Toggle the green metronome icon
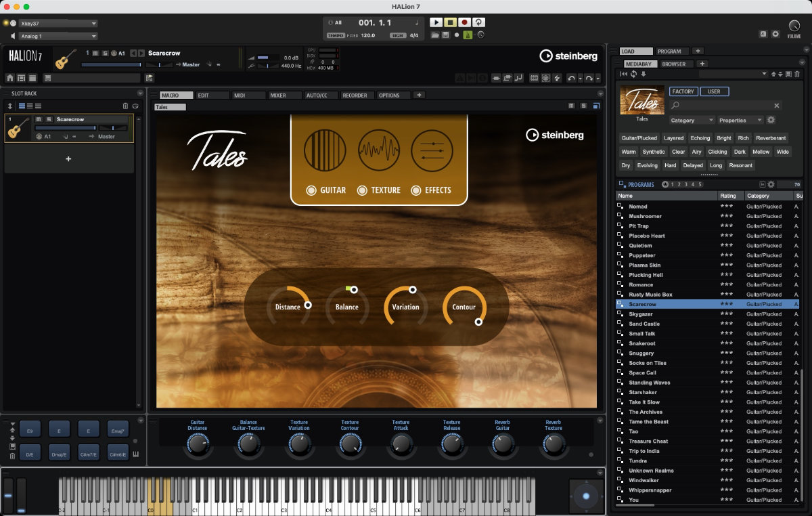This screenshot has height=516, width=812. click(467, 35)
